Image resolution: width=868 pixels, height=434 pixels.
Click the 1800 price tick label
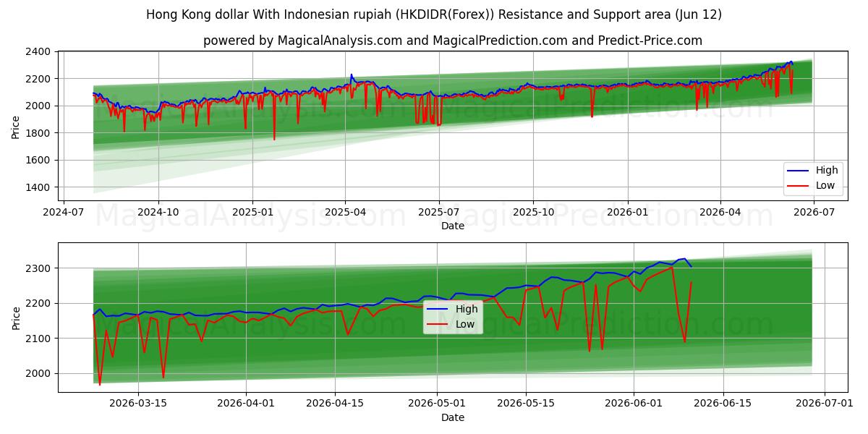(x=38, y=133)
